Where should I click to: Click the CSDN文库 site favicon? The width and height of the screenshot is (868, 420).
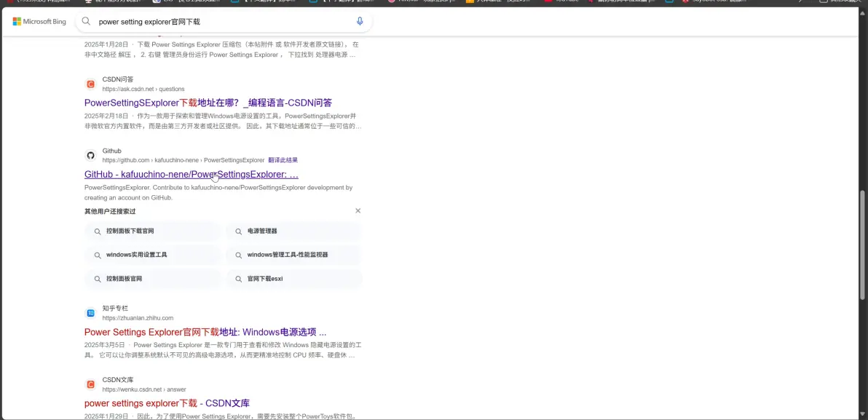pos(90,384)
